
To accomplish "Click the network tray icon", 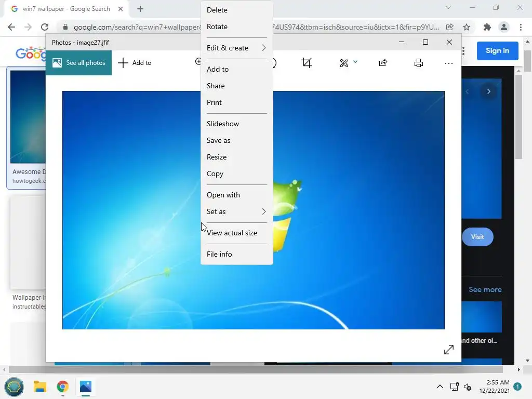I will tap(454, 387).
